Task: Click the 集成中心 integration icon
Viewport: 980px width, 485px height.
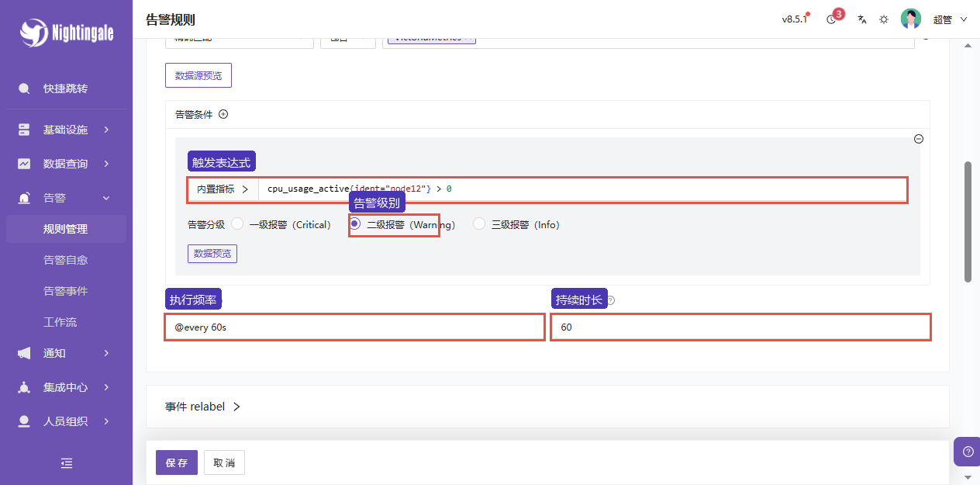Action: (x=24, y=387)
